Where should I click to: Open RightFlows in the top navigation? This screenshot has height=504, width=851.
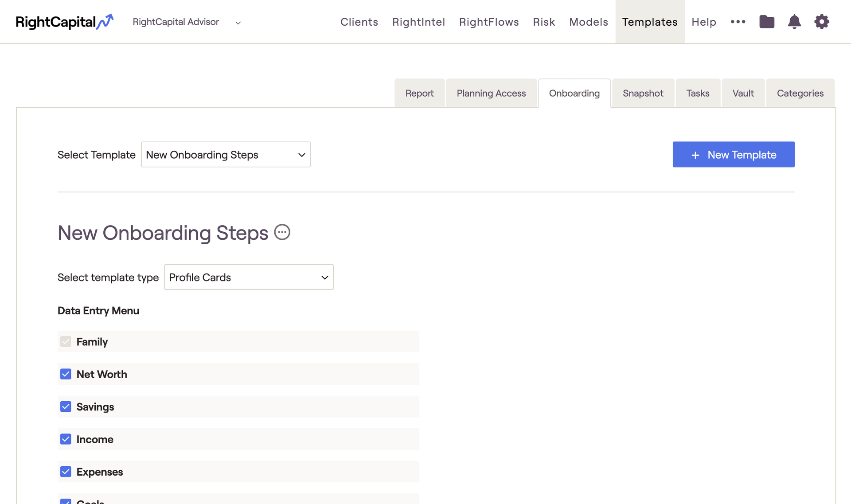tap(489, 22)
